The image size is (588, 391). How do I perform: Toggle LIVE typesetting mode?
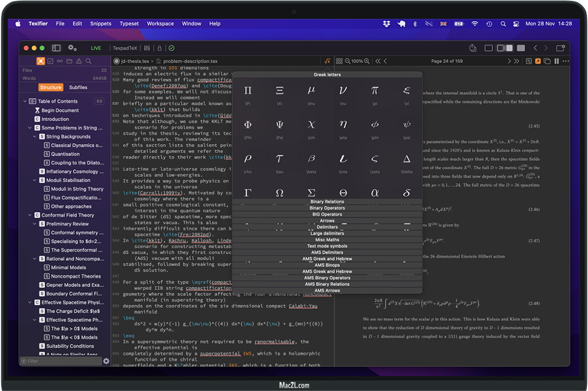(x=96, y=48)
